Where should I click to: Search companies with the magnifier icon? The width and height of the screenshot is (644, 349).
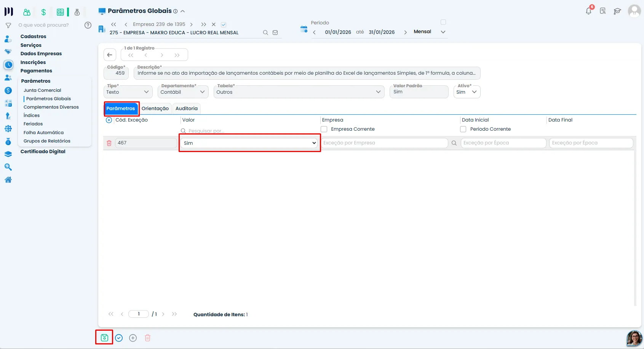pos(265,33)
